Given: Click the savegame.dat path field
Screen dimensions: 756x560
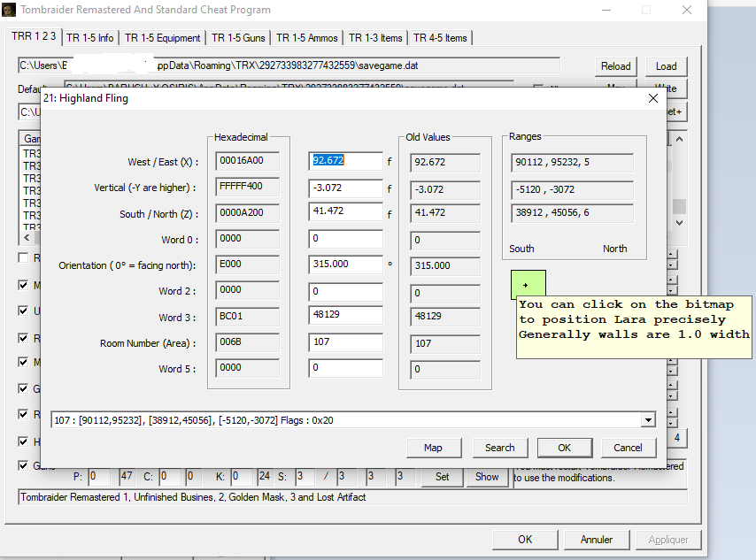Looking at the screenshot, I should [289, 65].
